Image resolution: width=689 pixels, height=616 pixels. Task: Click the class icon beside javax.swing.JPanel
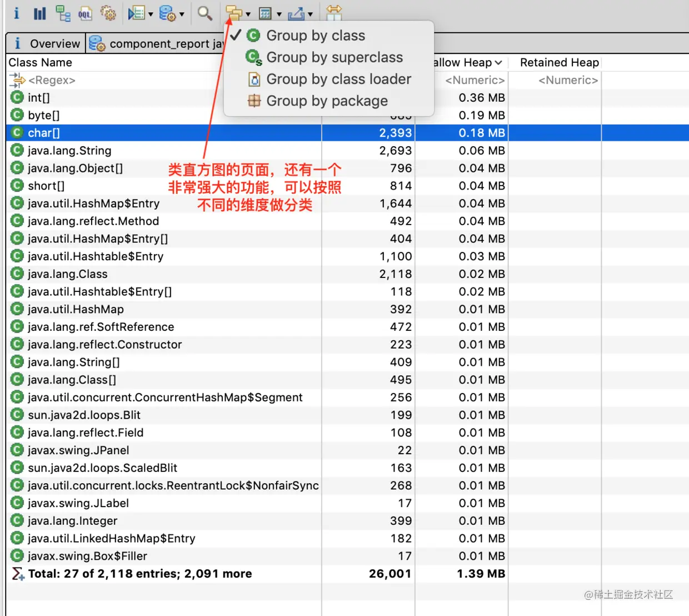coord(17,450)
